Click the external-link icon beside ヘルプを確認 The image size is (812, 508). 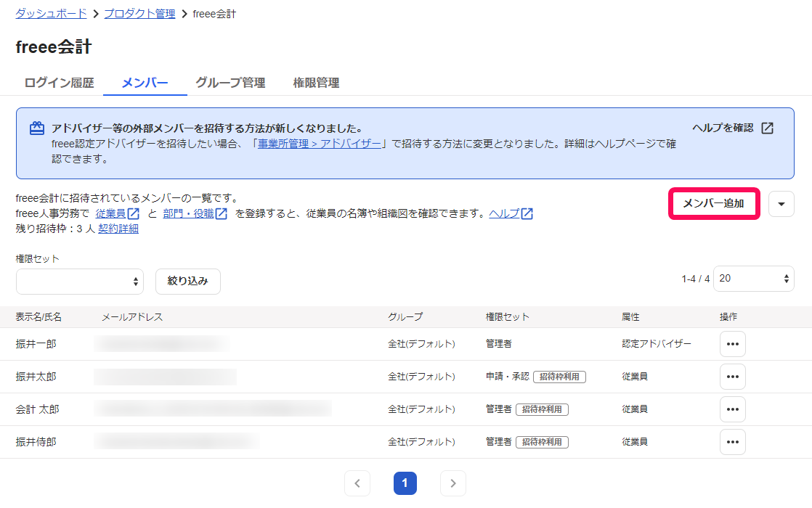pyautogui.click(x=768, y=128)
